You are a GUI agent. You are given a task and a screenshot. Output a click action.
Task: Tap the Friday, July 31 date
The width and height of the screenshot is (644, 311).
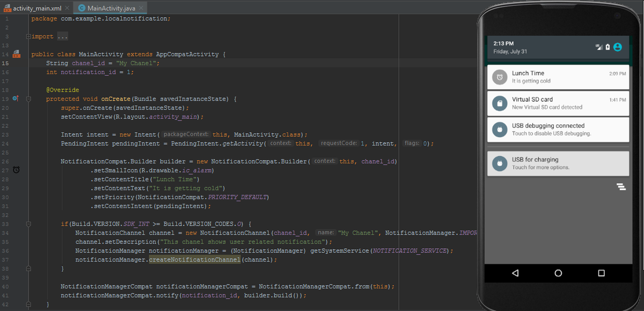coord(510,52)
